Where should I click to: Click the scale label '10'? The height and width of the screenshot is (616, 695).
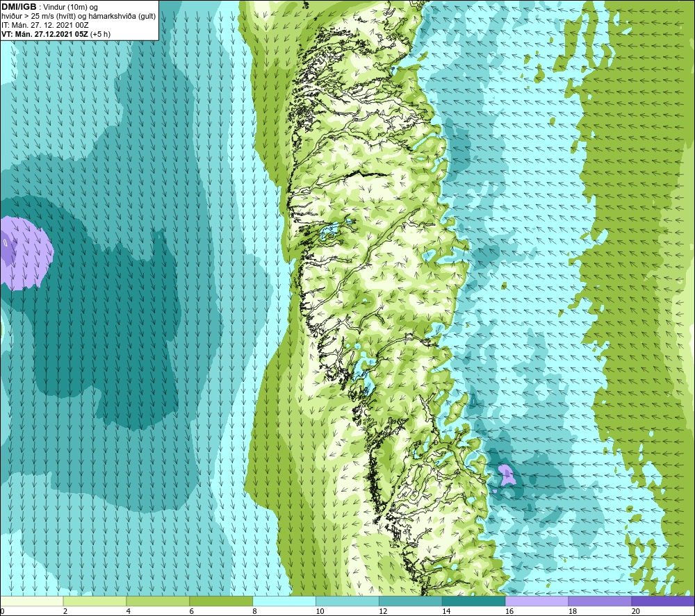point(320,611)
